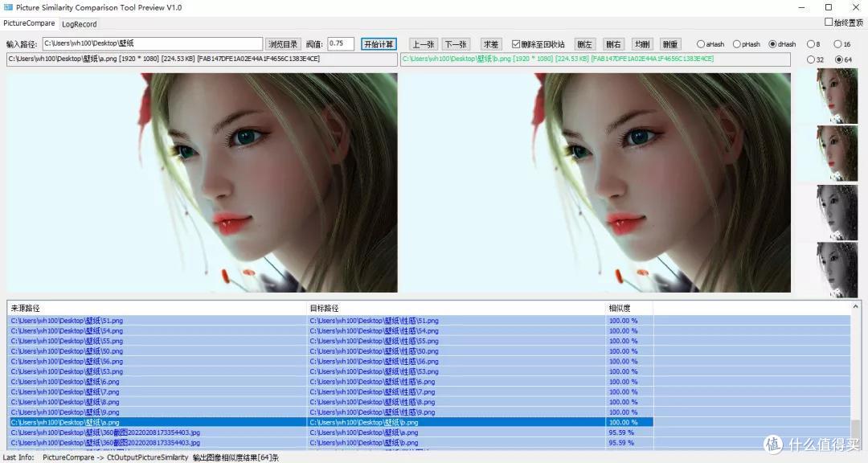Image resolution: width=868 pixels, height=463 pixels.
Task: Click the 来源路径 column header
Action: pyautogui.click(x=158, y=308)
